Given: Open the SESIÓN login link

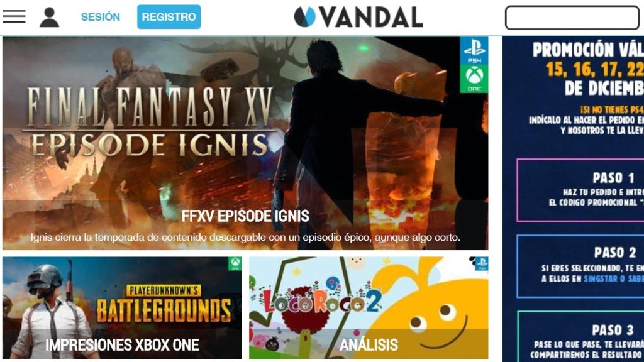Looking at the screenshot, I should point(101,17).
